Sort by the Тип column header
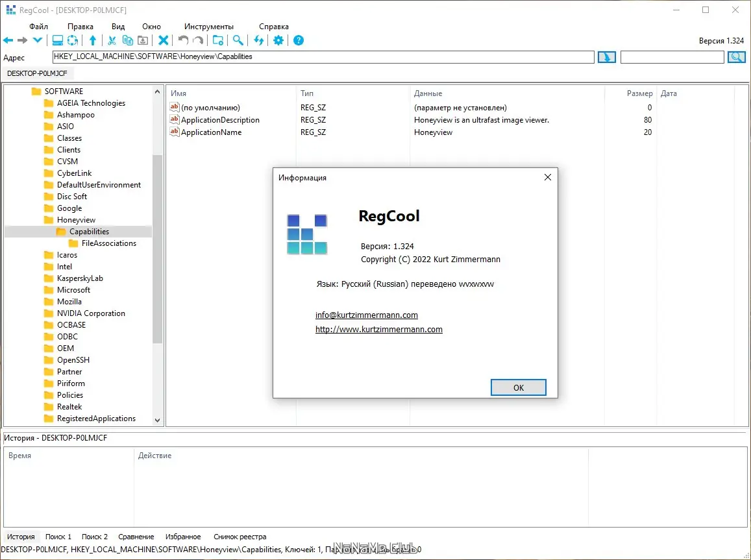The height and width of the screenshot is (560, 751). click(307, 93)
